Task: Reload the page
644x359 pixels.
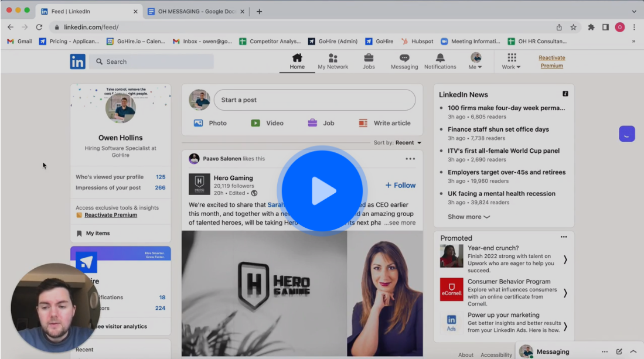Action: pos(39,27)
